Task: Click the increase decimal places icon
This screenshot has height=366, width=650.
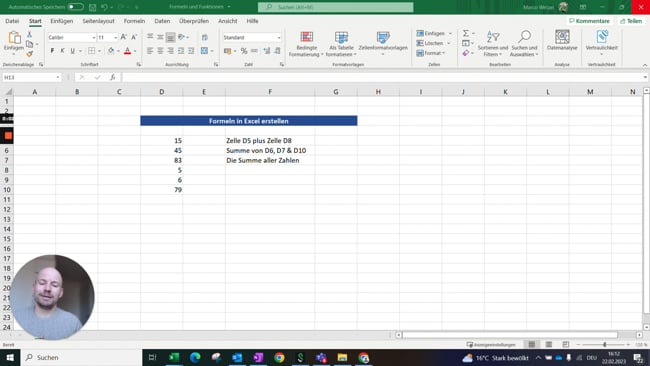Action: [x=267, y=51]
